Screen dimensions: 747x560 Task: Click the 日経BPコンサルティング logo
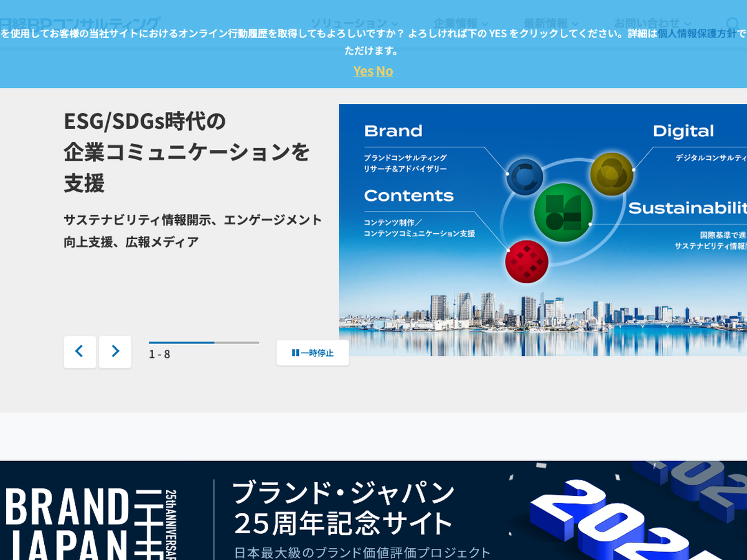tap(80, 25)
